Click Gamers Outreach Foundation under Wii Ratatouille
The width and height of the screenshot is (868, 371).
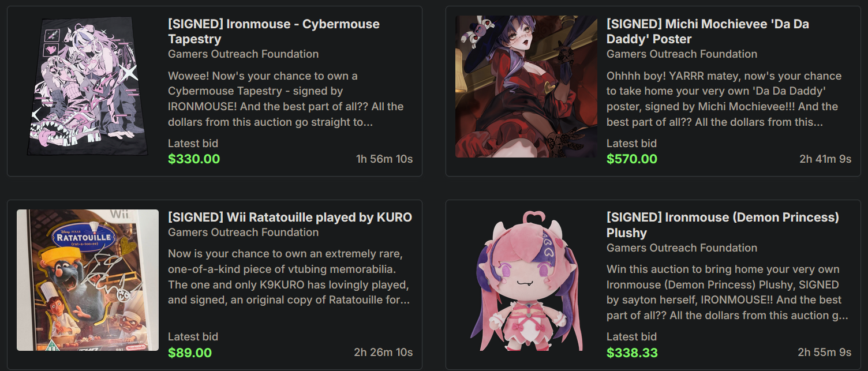(x=243, y=232)
